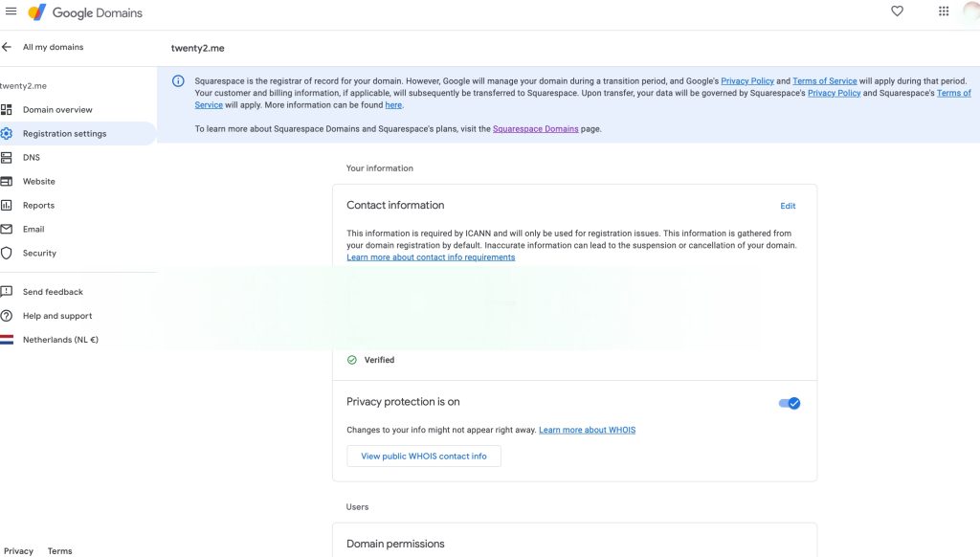Click the 'Privacy protection is on' heading
The width and height of the screenshot is (980, 557).
(403, 402)
